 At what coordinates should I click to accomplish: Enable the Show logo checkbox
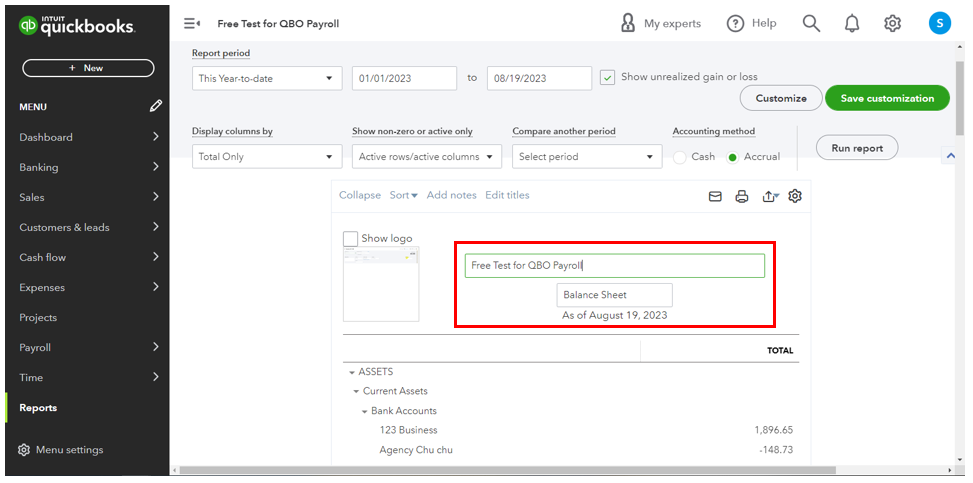click(350, 238)
